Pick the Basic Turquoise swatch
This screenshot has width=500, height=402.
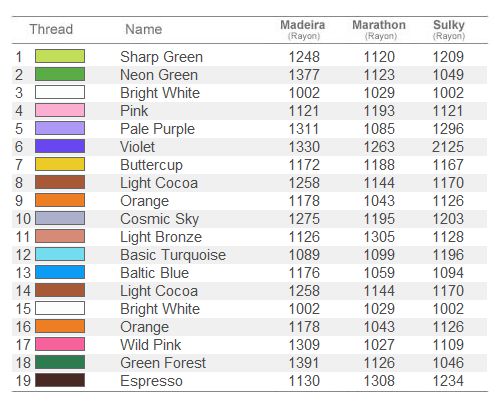click(60, 254)
